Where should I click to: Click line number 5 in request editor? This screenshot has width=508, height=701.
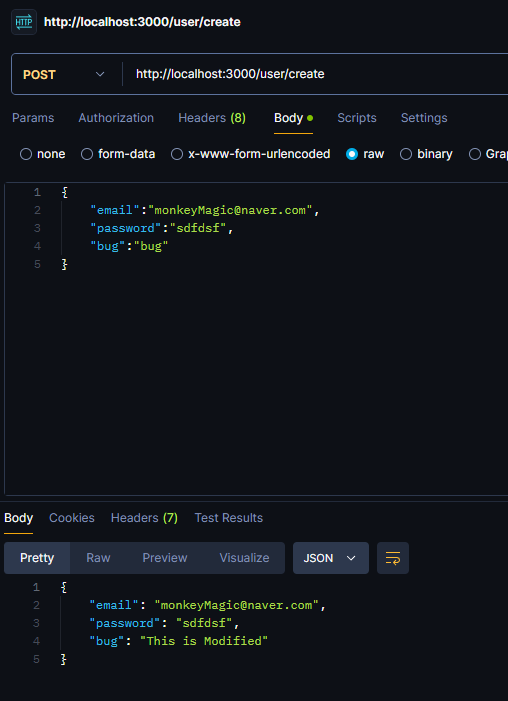[x=37, y=264]
